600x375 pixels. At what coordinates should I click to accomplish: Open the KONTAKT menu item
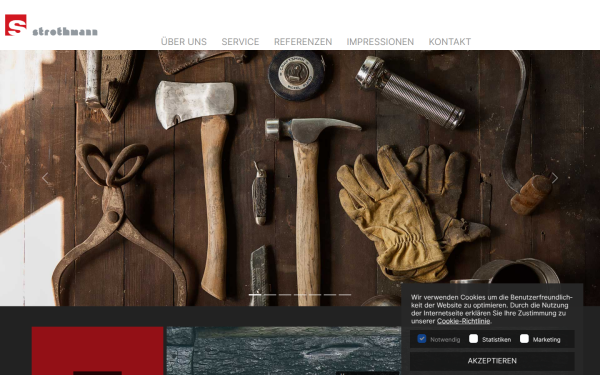(450, 41)
